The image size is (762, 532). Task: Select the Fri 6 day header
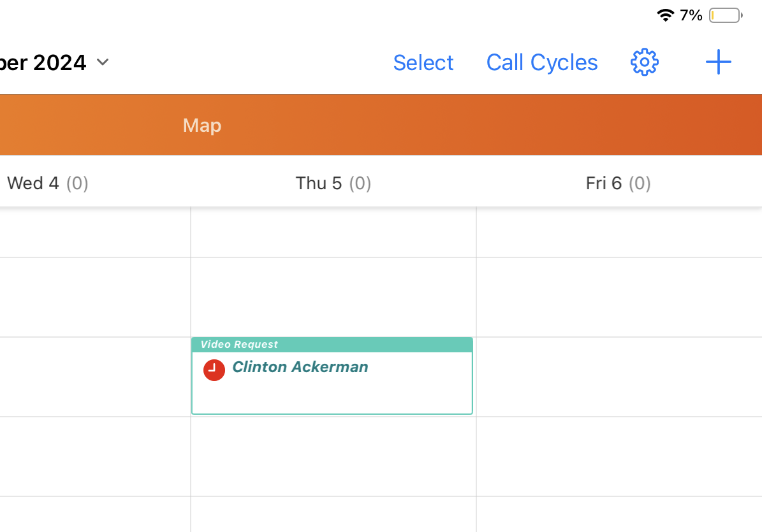coord(618,183)
